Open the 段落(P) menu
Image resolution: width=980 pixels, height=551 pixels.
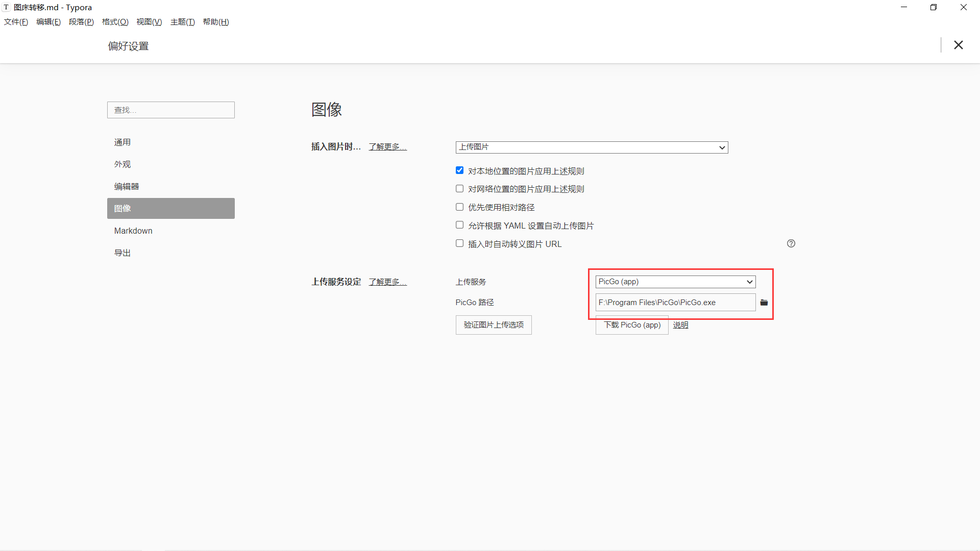81,22
